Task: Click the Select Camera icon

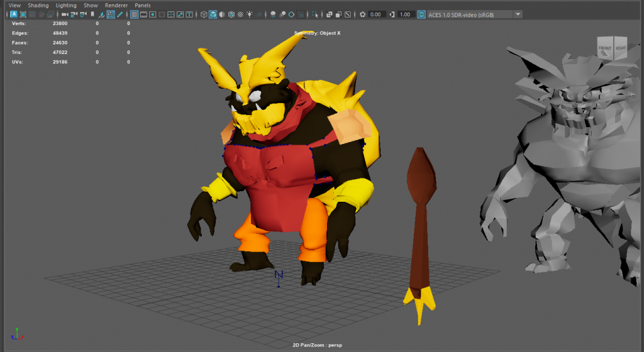Action: pos(65,14)
